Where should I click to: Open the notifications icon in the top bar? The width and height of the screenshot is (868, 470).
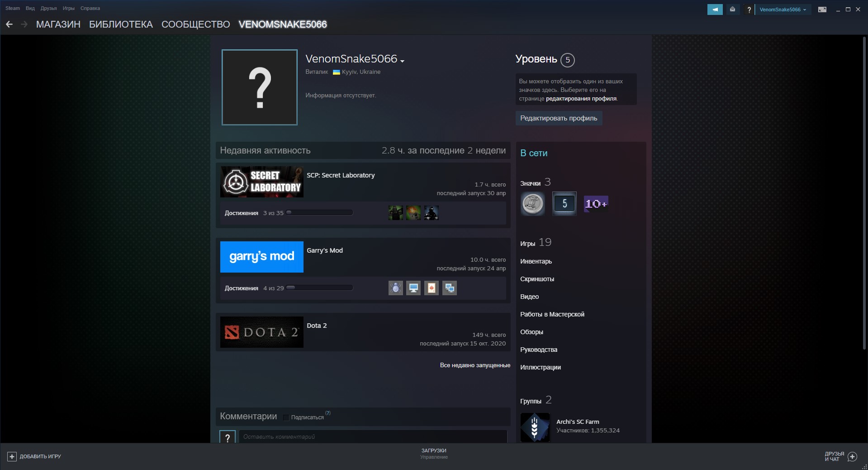(732, 10)
